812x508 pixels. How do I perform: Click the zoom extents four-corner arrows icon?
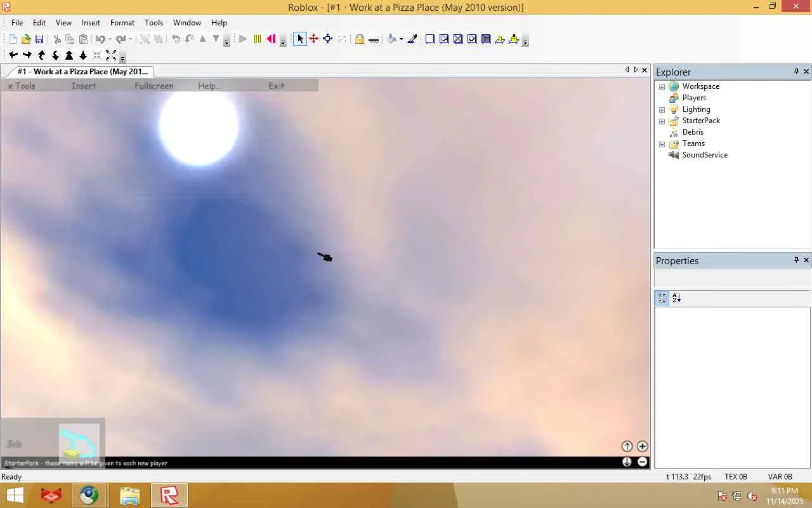(111, 56)
